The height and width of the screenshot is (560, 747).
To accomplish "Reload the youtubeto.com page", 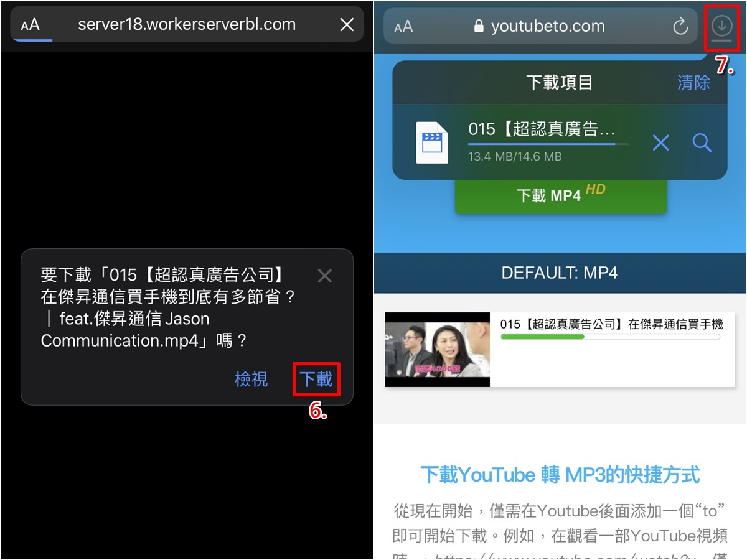I will point(680,26).
